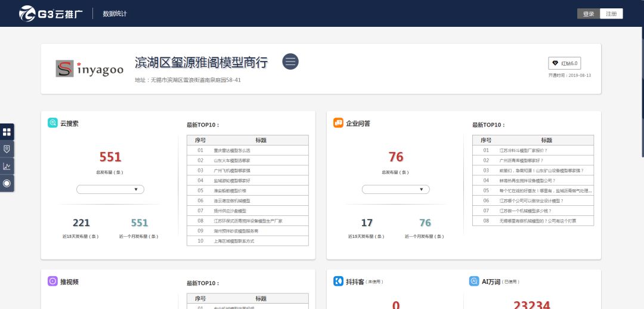The height and width of the screenshot is (309, 644).
Task: Open 云搜索 row 07 扬州供应沙盘模型
Action: [247, 211]
